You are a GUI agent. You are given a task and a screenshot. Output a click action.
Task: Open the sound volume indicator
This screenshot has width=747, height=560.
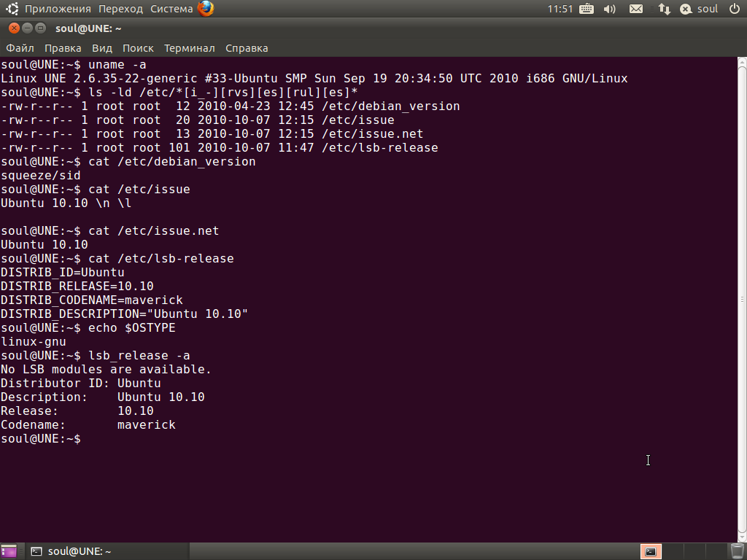click(x=610, y=9)
